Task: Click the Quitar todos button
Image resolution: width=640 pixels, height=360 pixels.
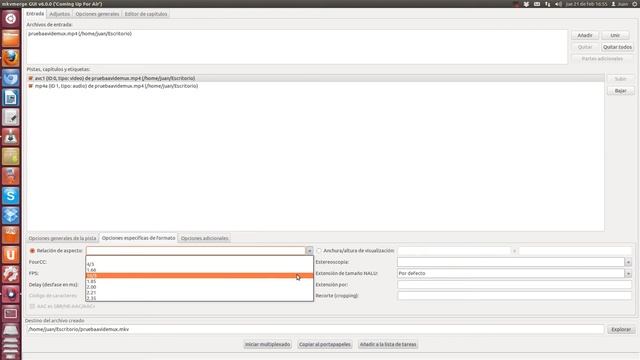Action: pos(617,47)
